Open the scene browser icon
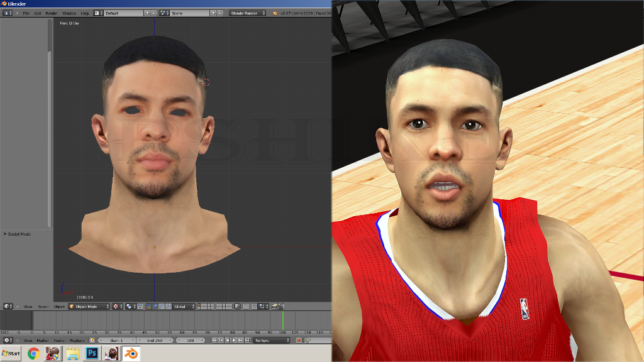Image resolution: width=644 pixels, height=362 pixels. 164,13
